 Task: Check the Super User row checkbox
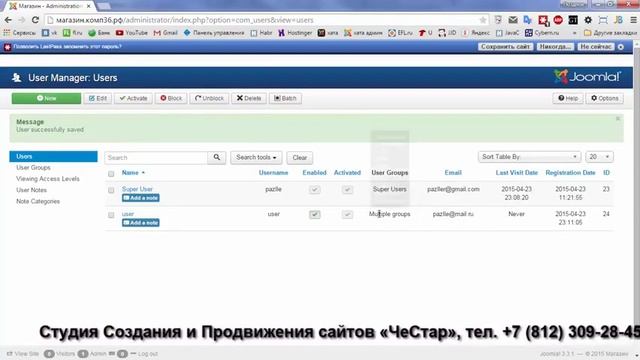coord(111,190)
